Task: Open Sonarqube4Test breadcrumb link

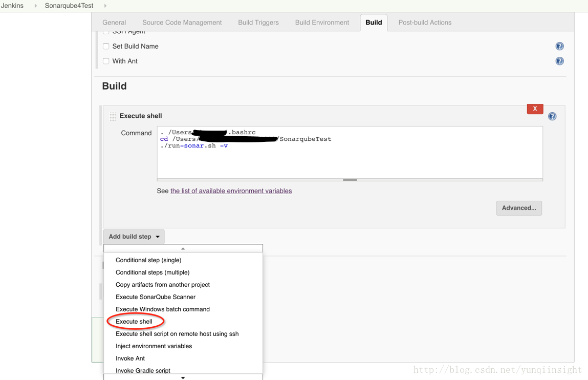Action: [69, 6]
